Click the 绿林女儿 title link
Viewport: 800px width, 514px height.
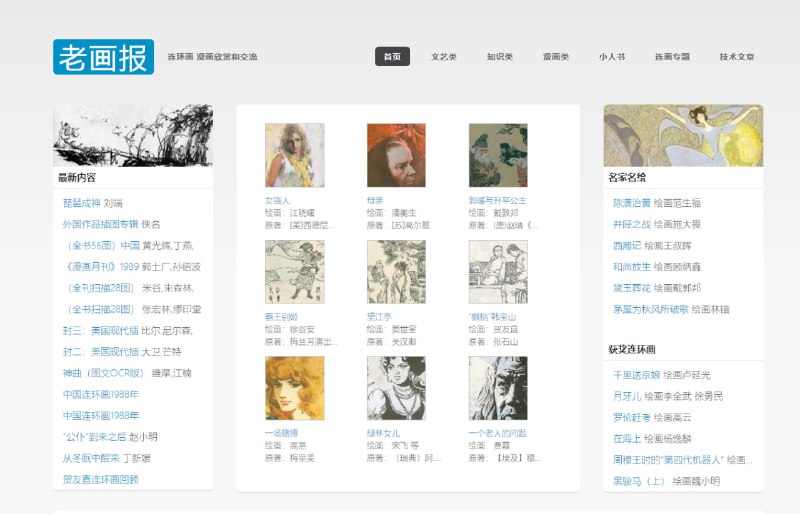pos(383,433)
